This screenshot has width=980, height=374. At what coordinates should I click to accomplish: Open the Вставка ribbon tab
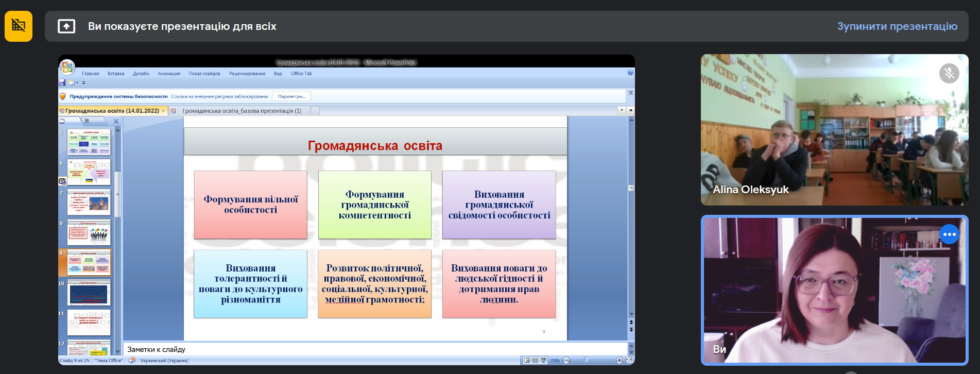click(x=116, y=74)
